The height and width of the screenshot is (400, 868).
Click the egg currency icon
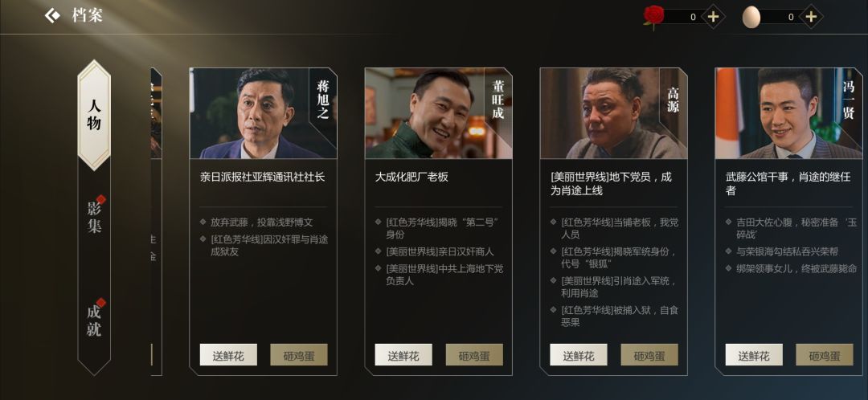coord(751,17)
